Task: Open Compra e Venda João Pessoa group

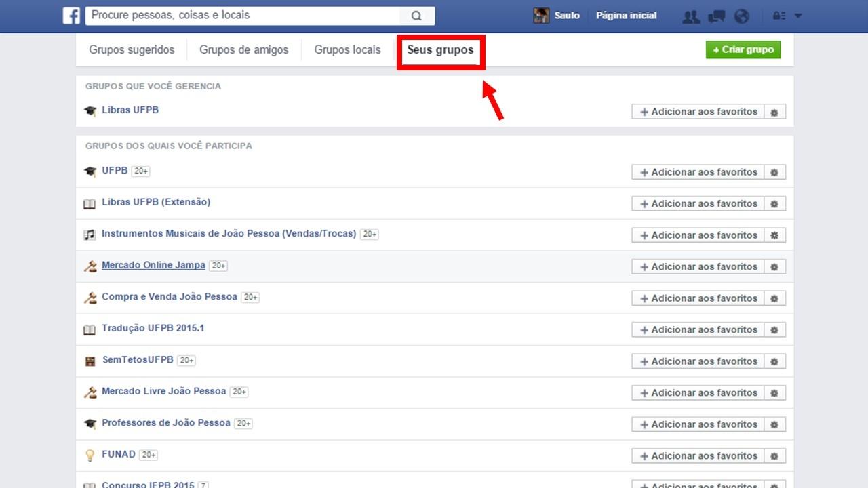Action: [x=170, y=297]
